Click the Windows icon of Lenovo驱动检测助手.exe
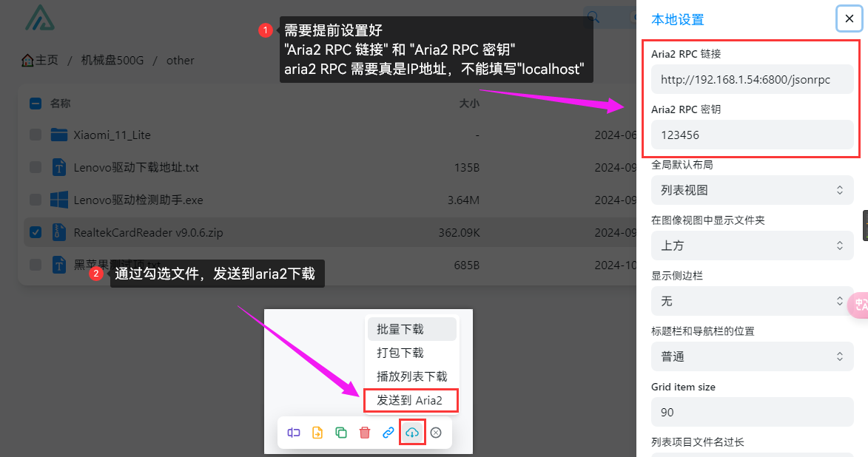 59,200
